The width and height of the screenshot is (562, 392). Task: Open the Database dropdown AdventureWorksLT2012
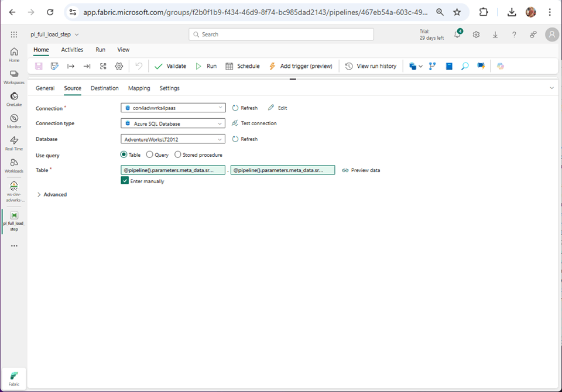[173, 139]
